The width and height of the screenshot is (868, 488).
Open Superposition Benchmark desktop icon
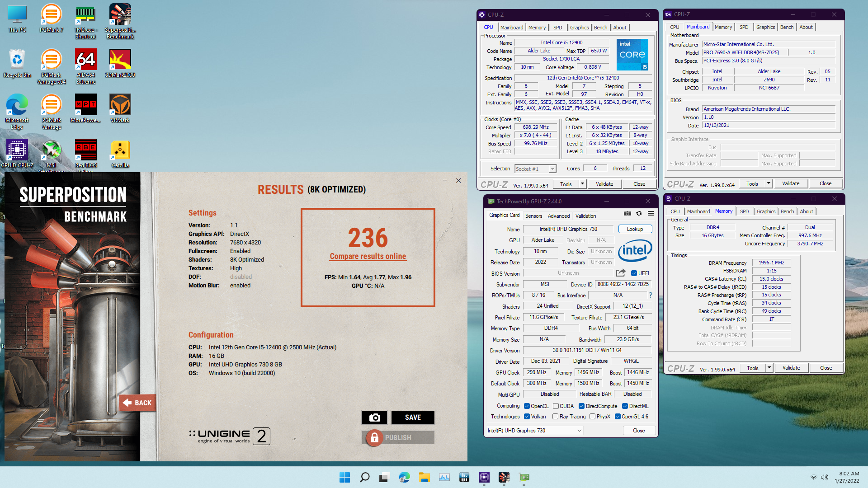(x=120, y=22)
